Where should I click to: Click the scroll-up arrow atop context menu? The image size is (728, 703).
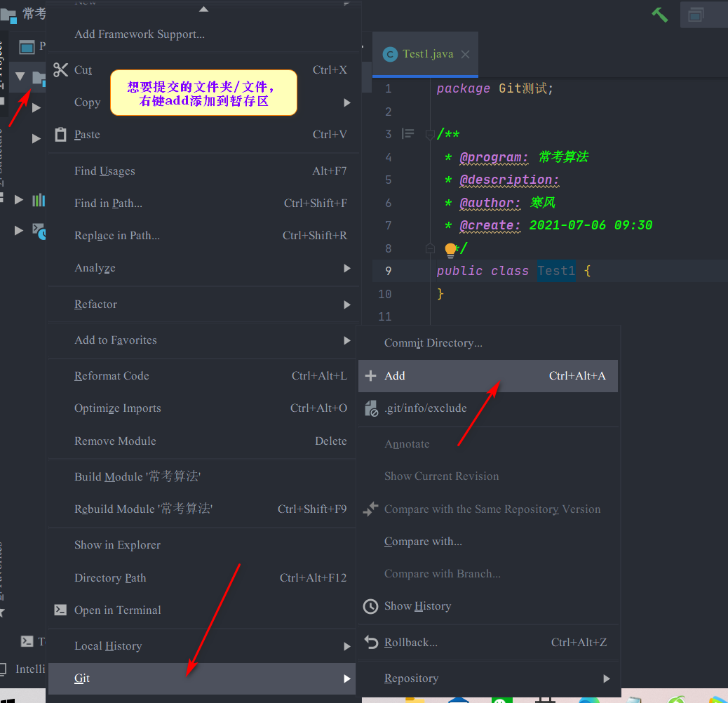coord(203,9)
